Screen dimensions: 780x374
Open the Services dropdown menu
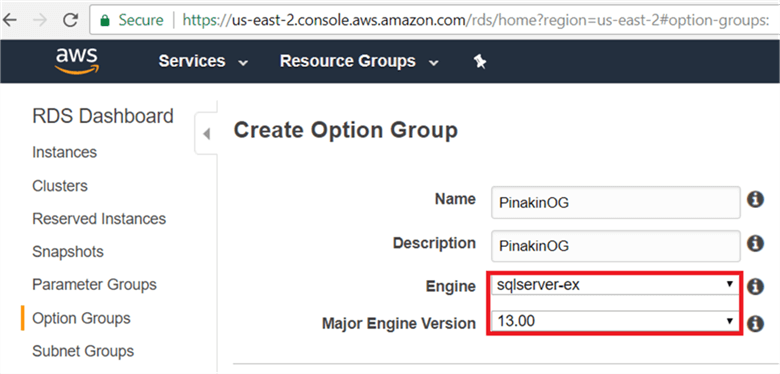click(x=203, y=61)
